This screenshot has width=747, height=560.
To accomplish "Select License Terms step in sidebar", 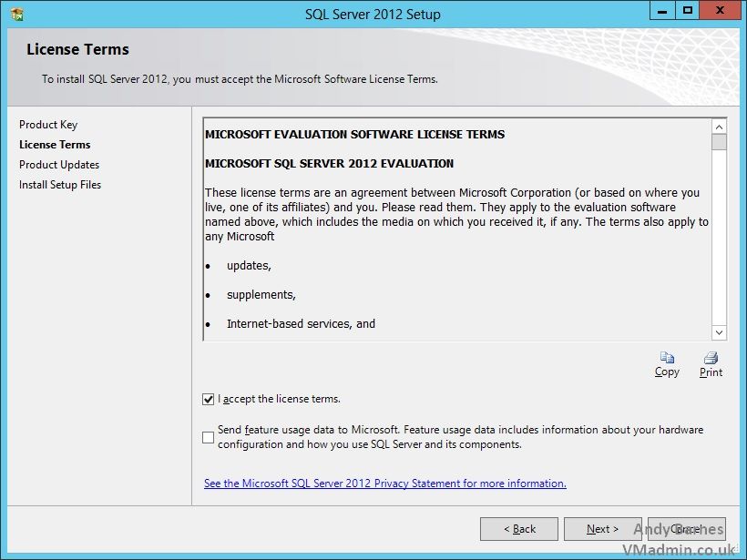I will (x=55, y=145).
